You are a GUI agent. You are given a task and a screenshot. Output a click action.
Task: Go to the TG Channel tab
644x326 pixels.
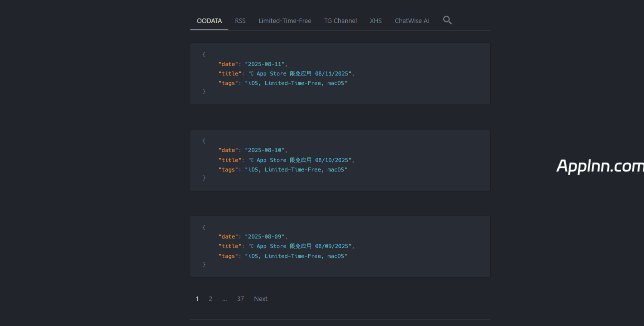pos(340,20)
